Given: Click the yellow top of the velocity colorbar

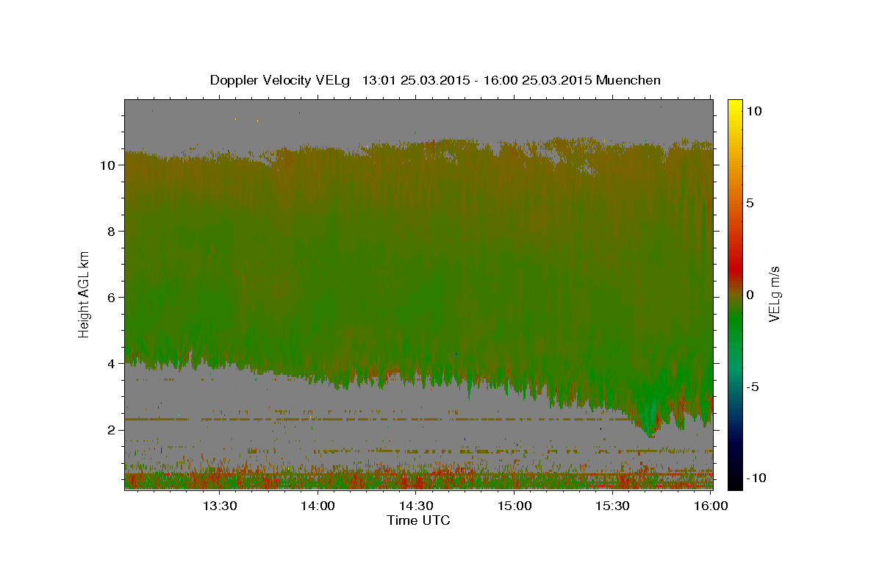Looking at the screenshot, I should point(735,105).
